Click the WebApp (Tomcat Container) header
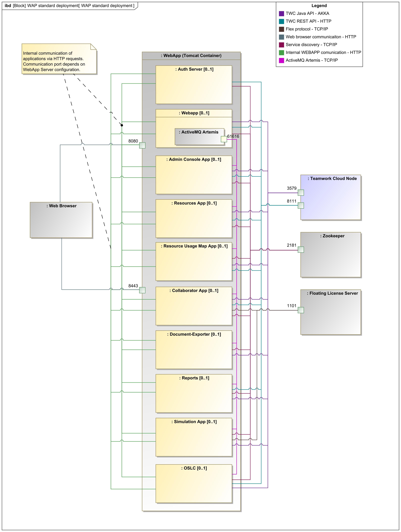This screenshot has height=532, width=401. tap(191, 56)
